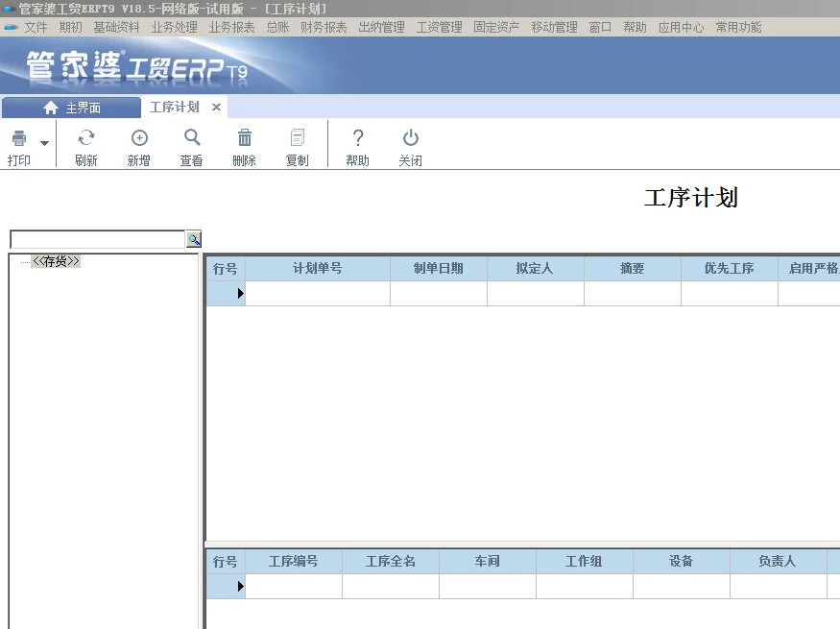Image resolution: width=840 pixels, height=629 pixels.
Task: Click the search icon beside tree filter box
Action: 193,239
